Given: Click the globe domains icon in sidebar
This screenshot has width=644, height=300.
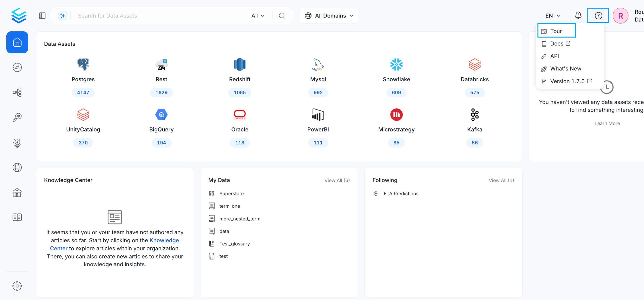Looking at the screenshot, I should pyautogui.click(x=17, y=168).
